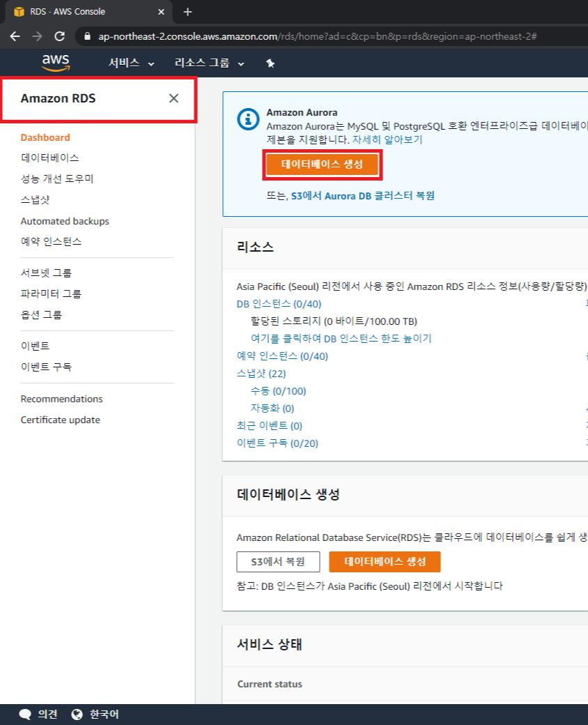
Task: Click the Amazon Aurora info icon
Action: pyautogui.click(x=248, y=119)
